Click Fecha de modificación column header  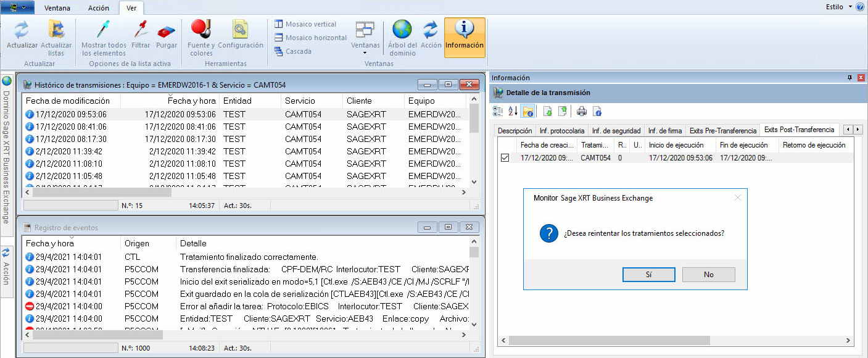pyautogui.click(x=68, y=101)
